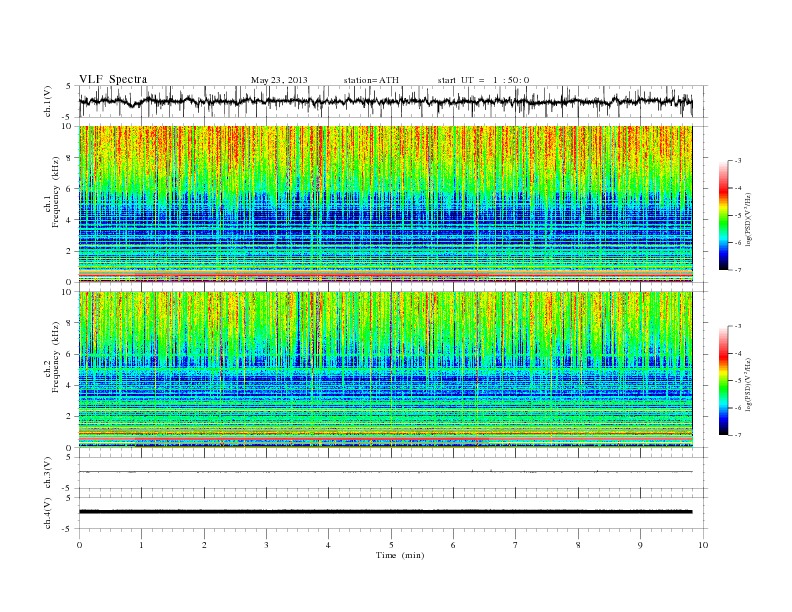The width and height of the screenshot is (792, 612).
Task: Click the "2" kHz tick of ch.2 spectrogram
Action: (69, 417)
